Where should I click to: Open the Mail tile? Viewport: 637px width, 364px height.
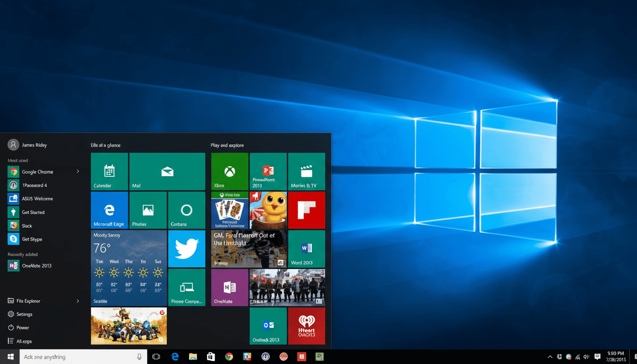167,171
